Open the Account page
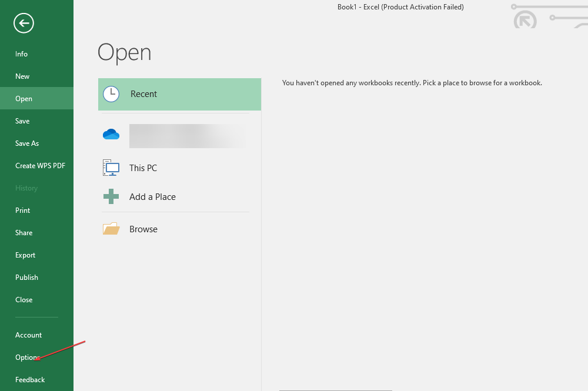 tap(36, 335)
